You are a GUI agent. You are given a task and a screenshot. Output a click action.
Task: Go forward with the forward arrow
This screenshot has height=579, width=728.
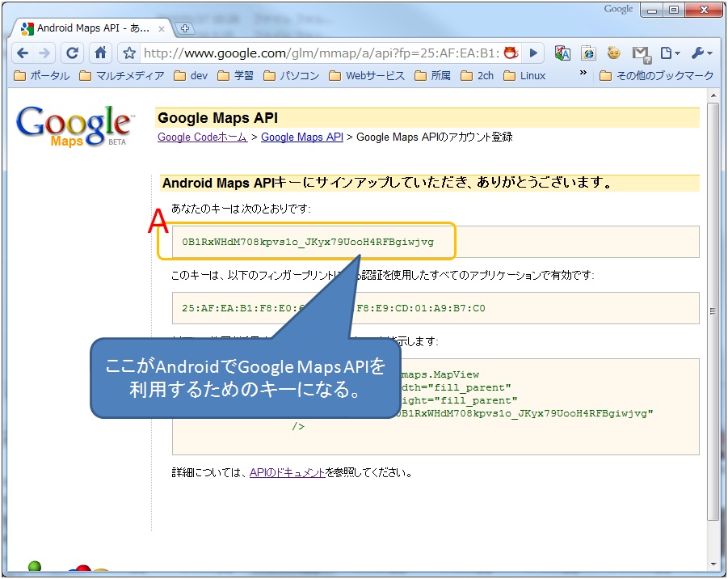point(44,53)
